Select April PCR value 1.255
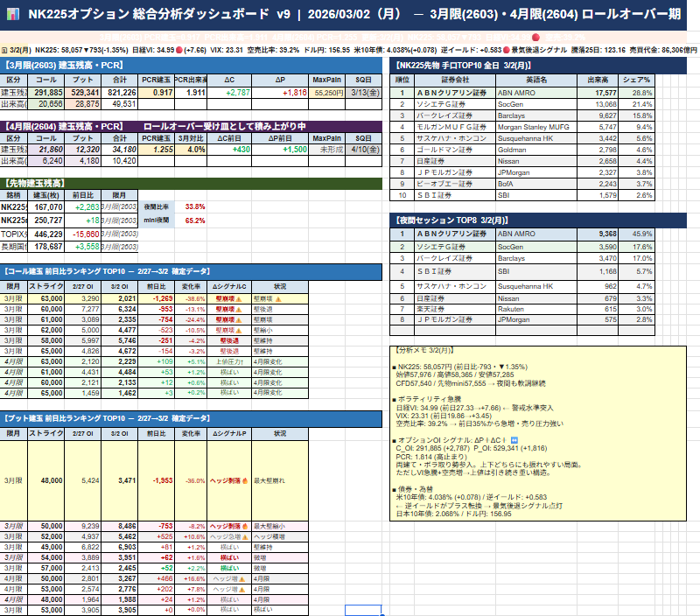 (157, 149)
